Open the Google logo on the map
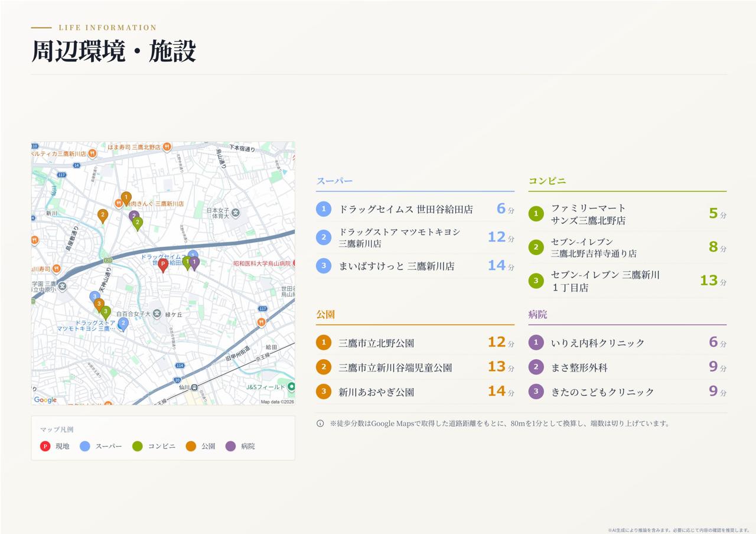The image size is (756, 534). (45, 400)
